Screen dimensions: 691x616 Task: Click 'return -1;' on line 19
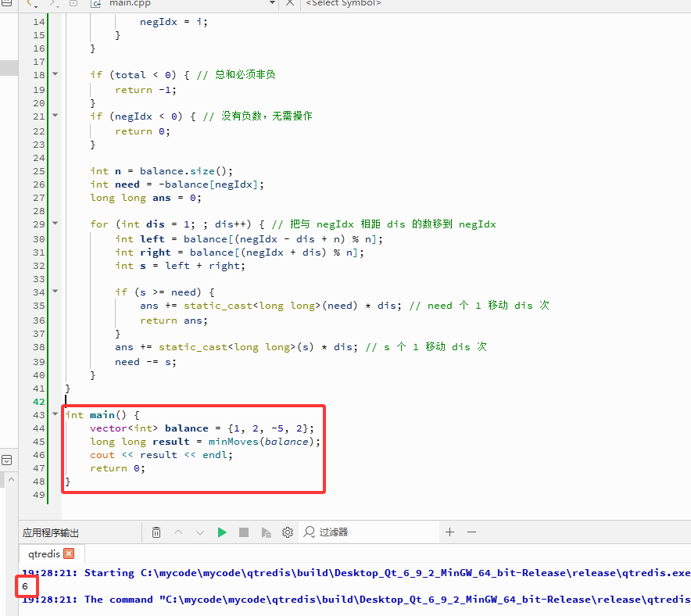[x=145, y=90]
